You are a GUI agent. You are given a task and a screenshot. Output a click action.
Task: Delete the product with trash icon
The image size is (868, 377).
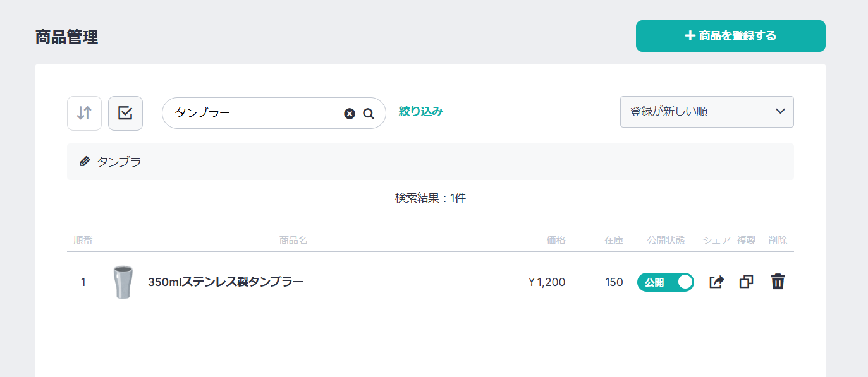point(778,282)
